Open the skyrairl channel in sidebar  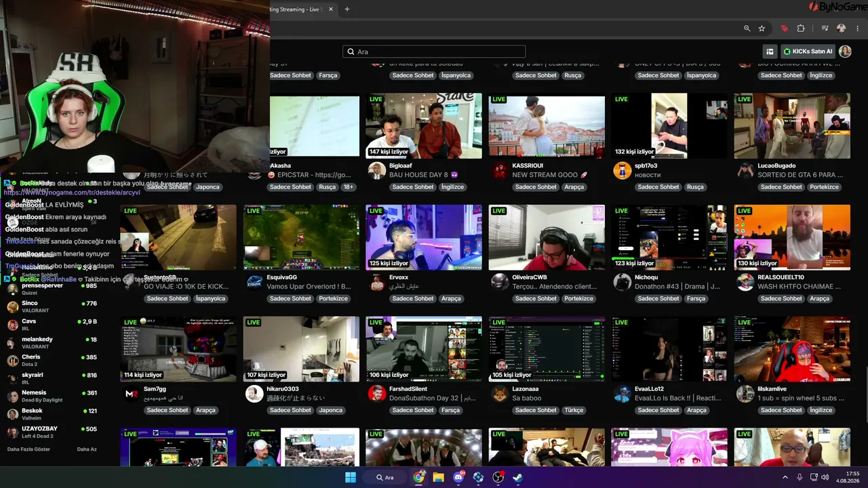click(x=52, y=378)
